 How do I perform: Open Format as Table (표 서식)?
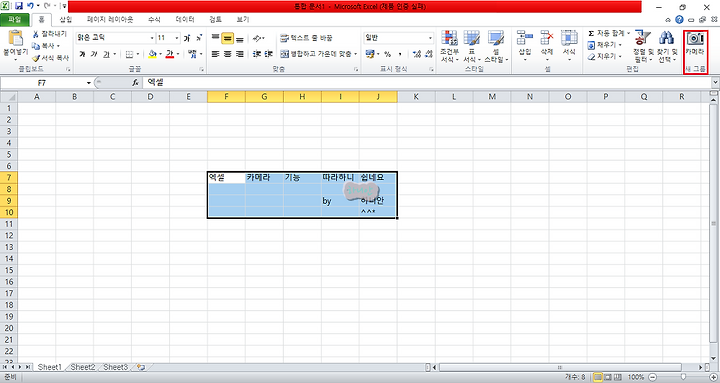471,46
